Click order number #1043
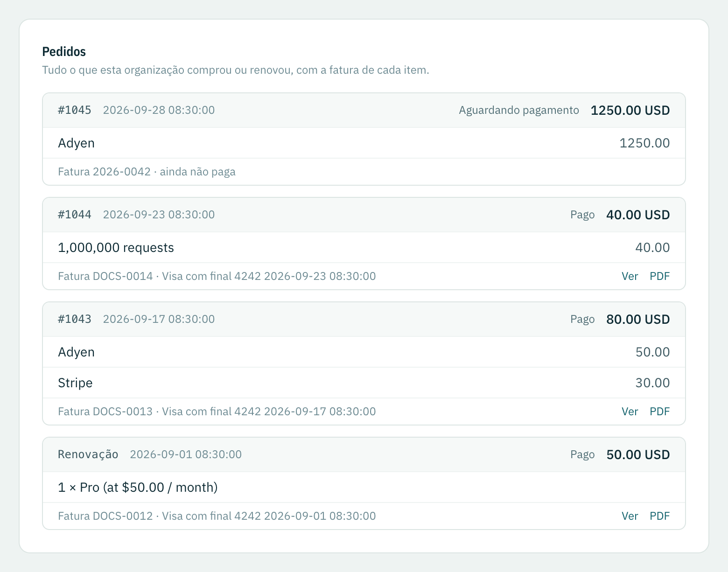 point(75,319)
